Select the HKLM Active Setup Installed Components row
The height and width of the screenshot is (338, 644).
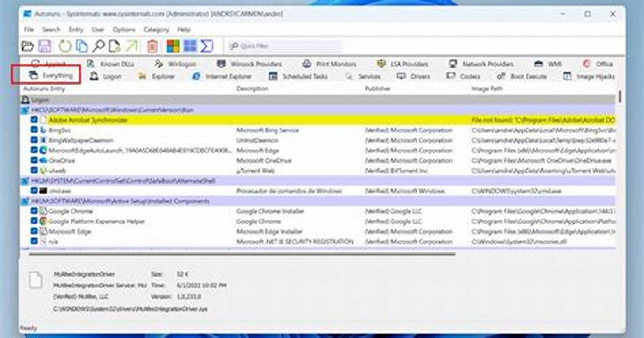pos(318,201)
